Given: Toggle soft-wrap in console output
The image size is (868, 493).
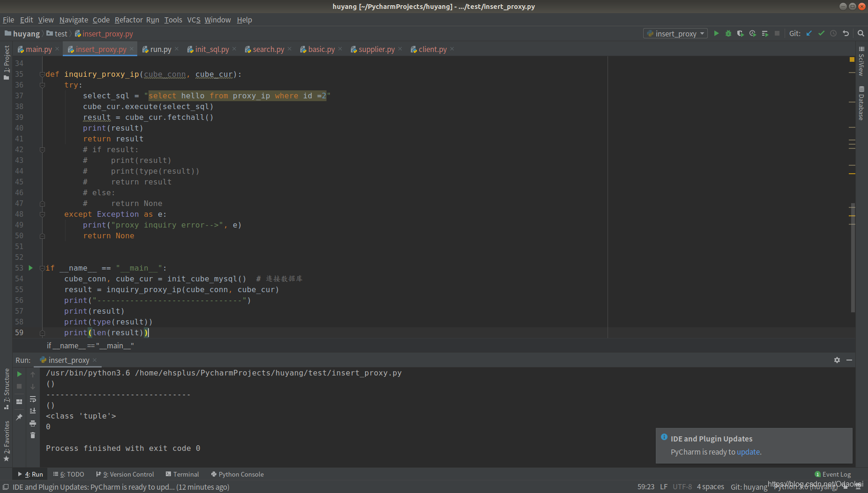Looking at the screenshot, I should pyautogui.click(x=33, y=399).
